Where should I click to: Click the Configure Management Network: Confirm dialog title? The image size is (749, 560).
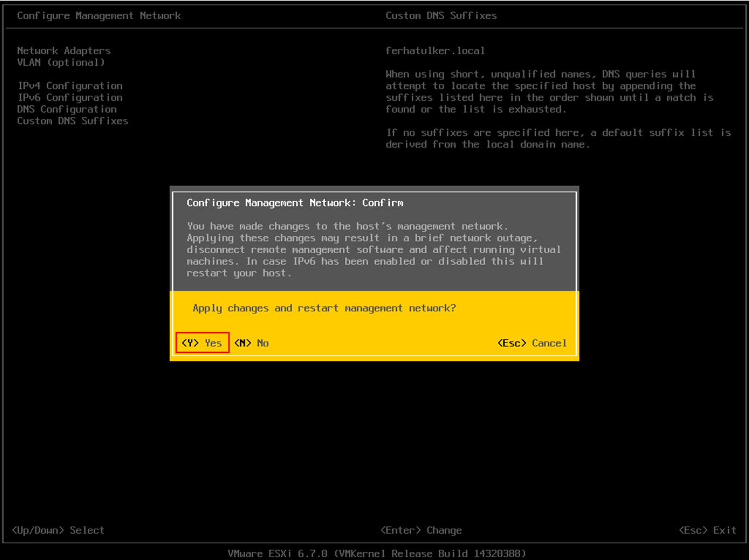click(295, 203)
